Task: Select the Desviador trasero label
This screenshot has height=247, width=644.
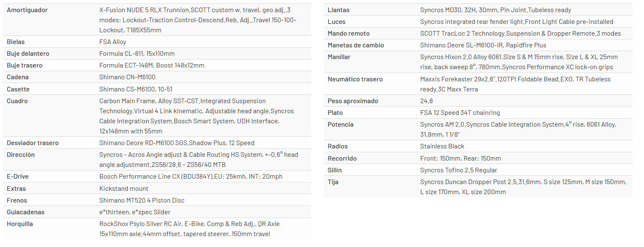Action: [x=33, y=143]
